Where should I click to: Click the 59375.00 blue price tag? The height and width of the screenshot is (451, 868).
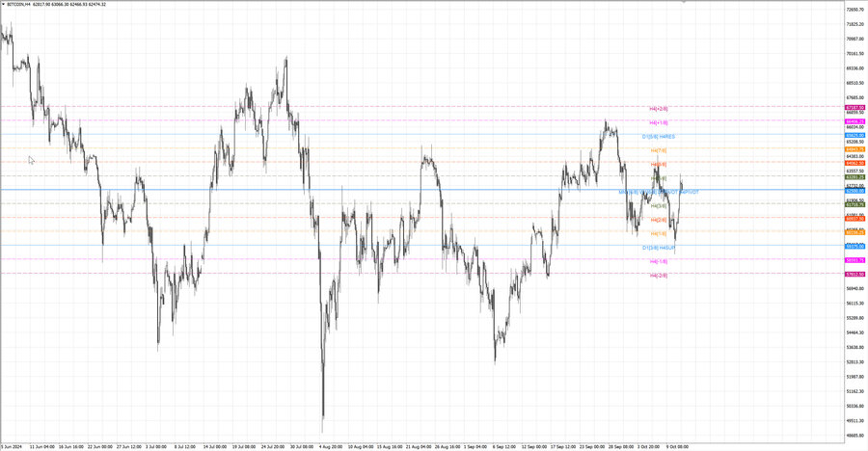[855, 247]
